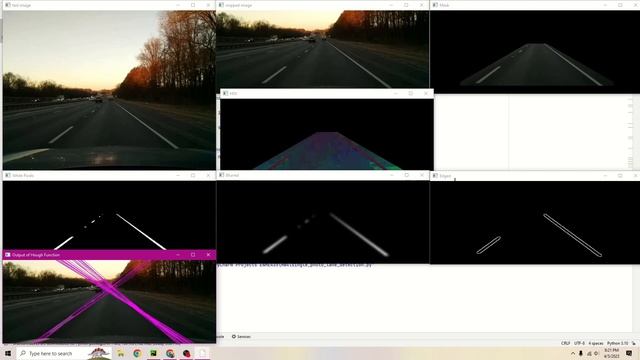Open the first Chrome icon on the taskbar
The width and height of the screenshot is (640, 360).
click(137, 353)
